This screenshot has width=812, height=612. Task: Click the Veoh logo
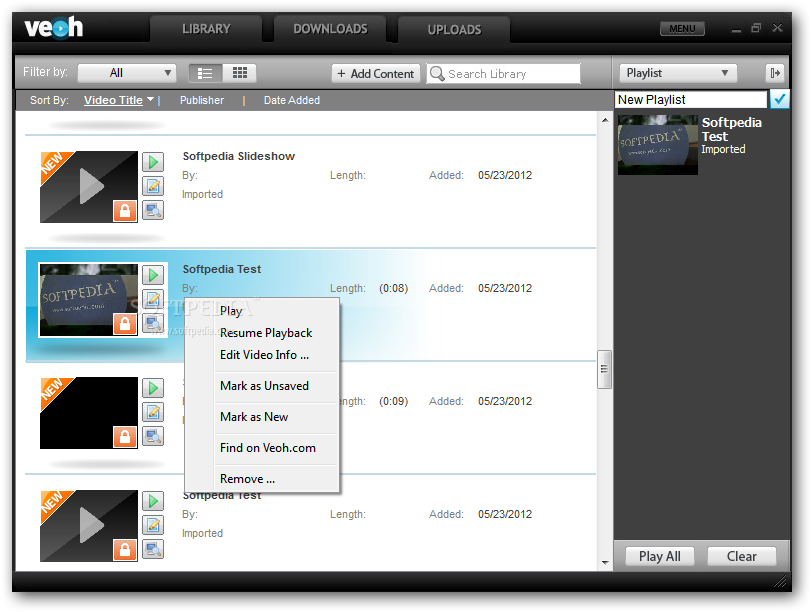(x=54, y=27)
